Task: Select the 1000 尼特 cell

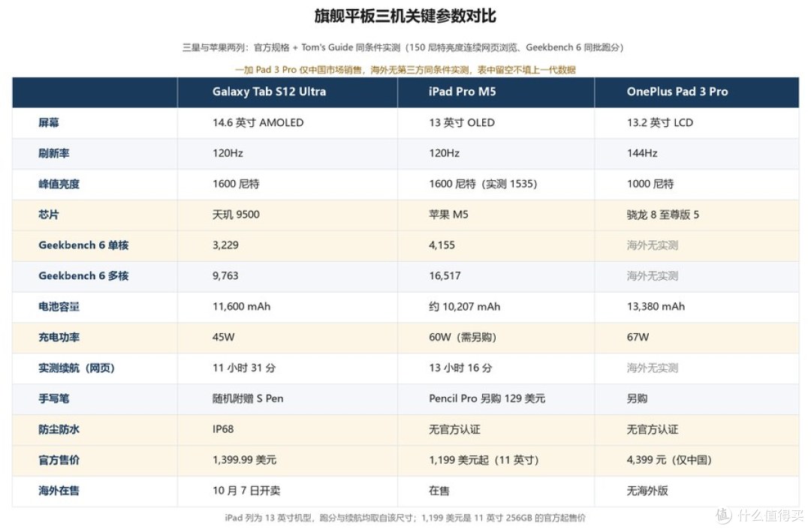Action: pyautogui.click(x=650, y=184)
